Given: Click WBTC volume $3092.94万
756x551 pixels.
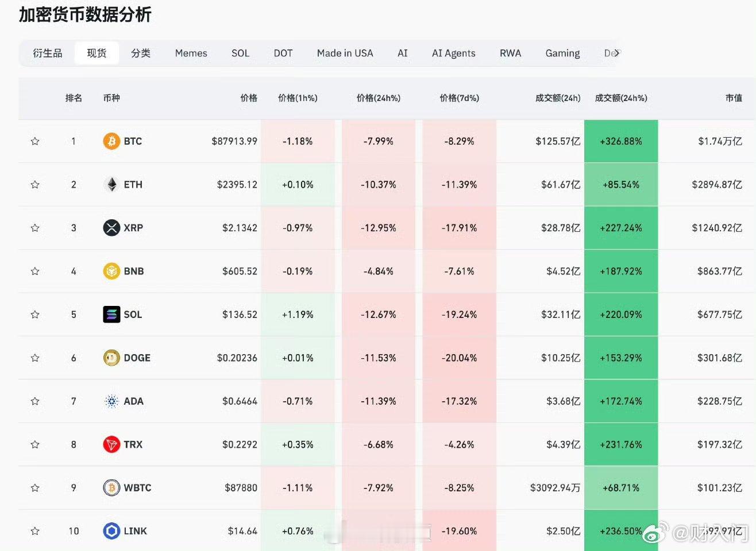Looking at the screenshot, I should 555,488.
